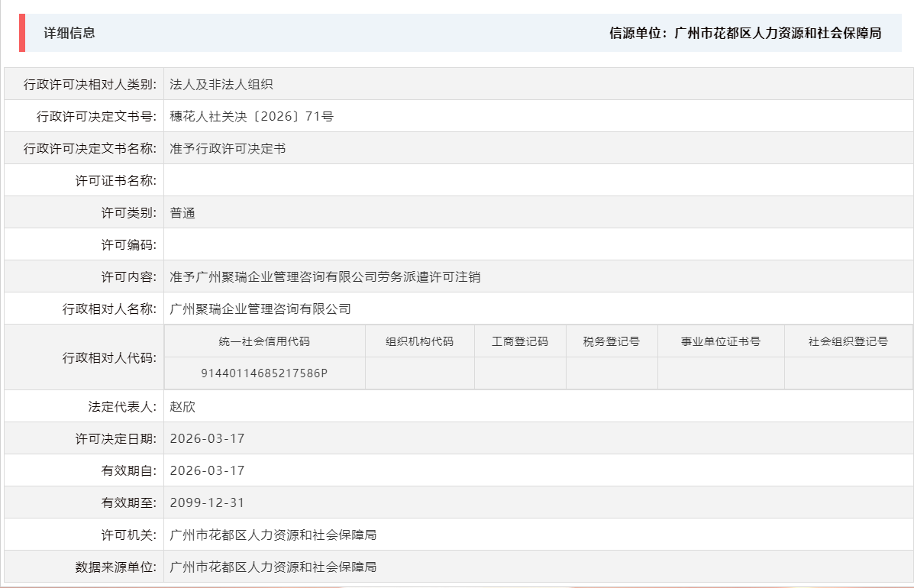Click the 社会组织登记号 column header
The image size is (914, 588).
848,341
